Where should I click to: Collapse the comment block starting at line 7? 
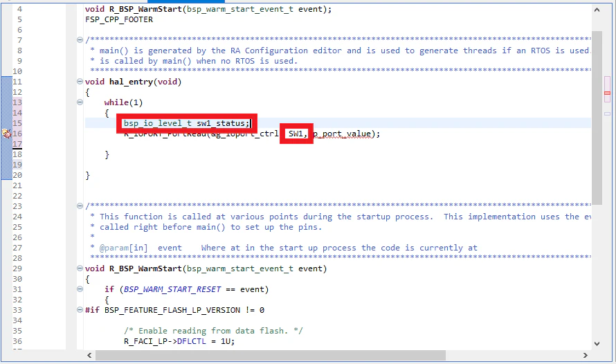pos(80,39)
